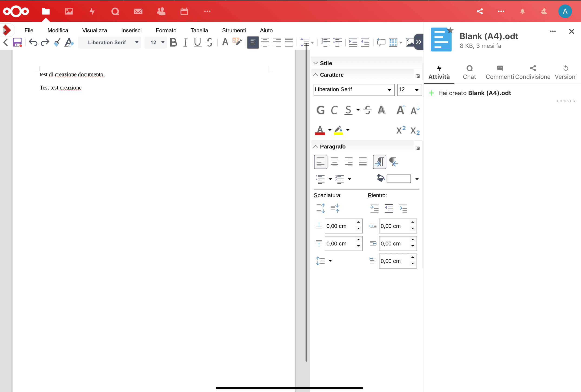
Task: Open the Modifica menu
Action: (x=58, y=30)
